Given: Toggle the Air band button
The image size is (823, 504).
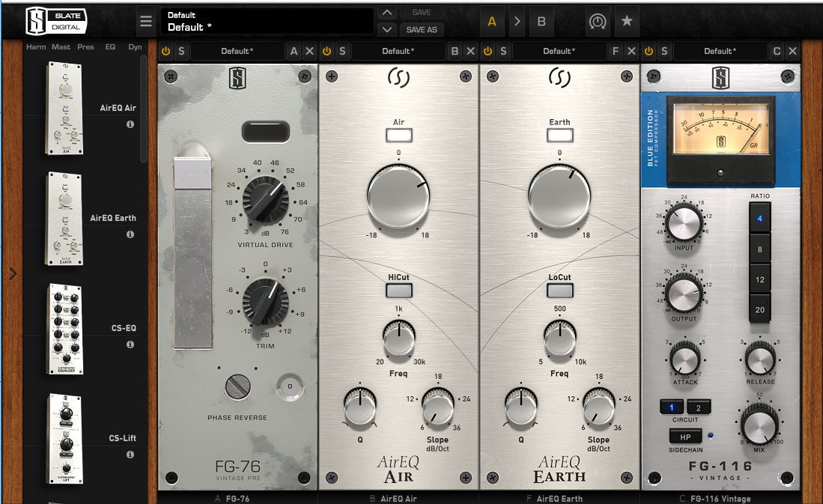Looking at the screenshot, I should [399, 136].
